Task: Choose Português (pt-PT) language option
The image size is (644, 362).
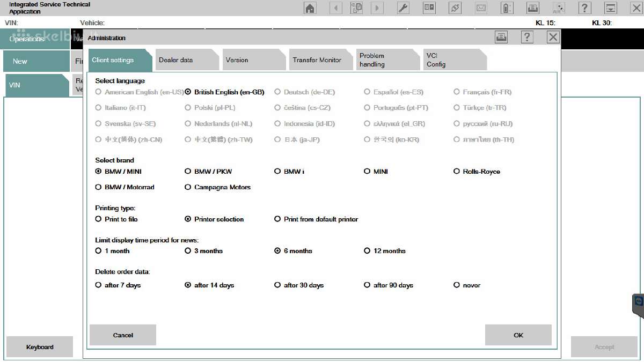Action: (396, 108)
